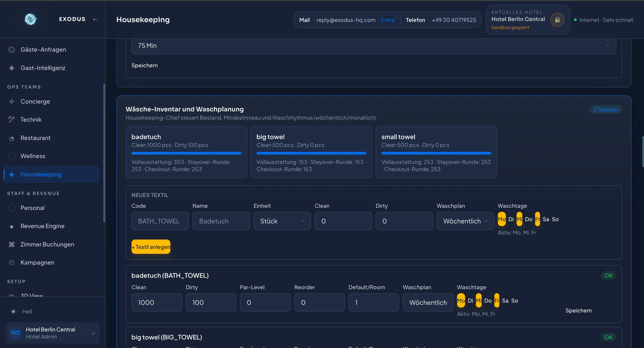The height and width of the screenshot is (348, 644).
Task: Focus the Code input BATH_TOWEL
Action: [160, 221]
